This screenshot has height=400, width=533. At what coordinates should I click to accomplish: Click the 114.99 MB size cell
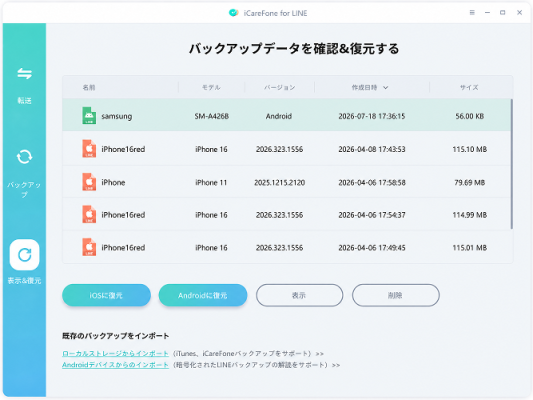click(469, 215)
